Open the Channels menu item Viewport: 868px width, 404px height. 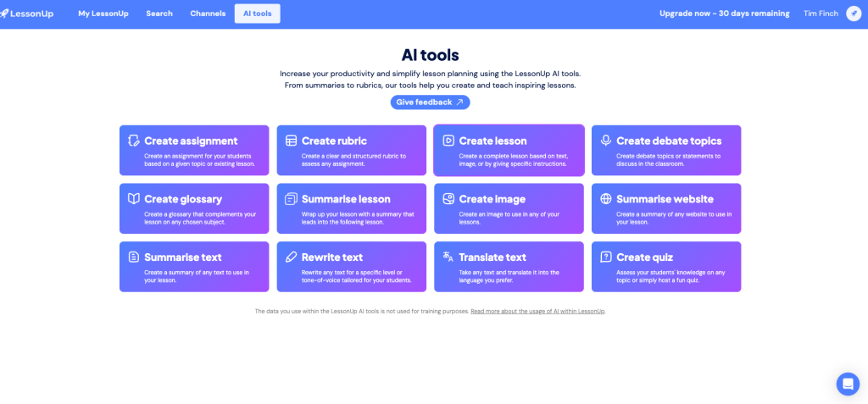click(208, 14)
